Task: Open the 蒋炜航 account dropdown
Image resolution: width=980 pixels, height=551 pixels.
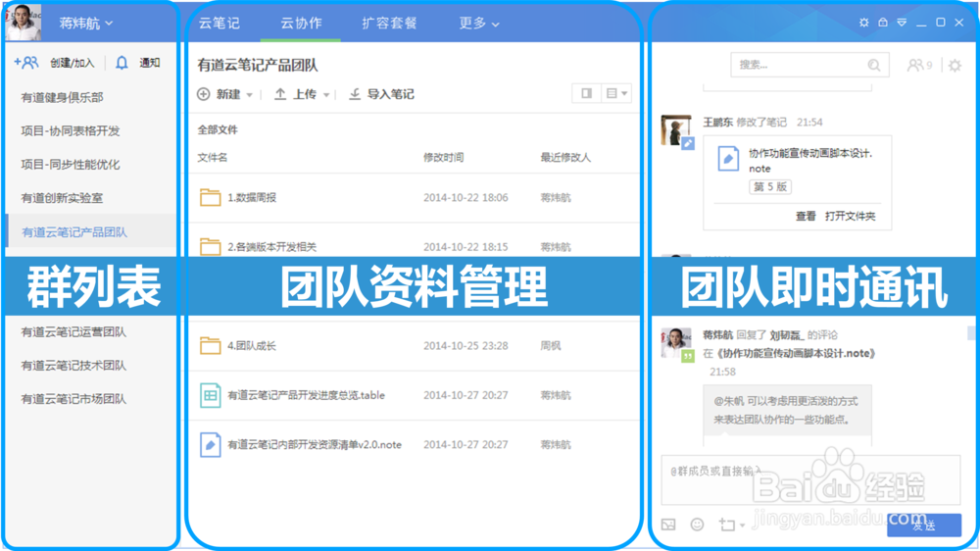Action: (85, 24)
